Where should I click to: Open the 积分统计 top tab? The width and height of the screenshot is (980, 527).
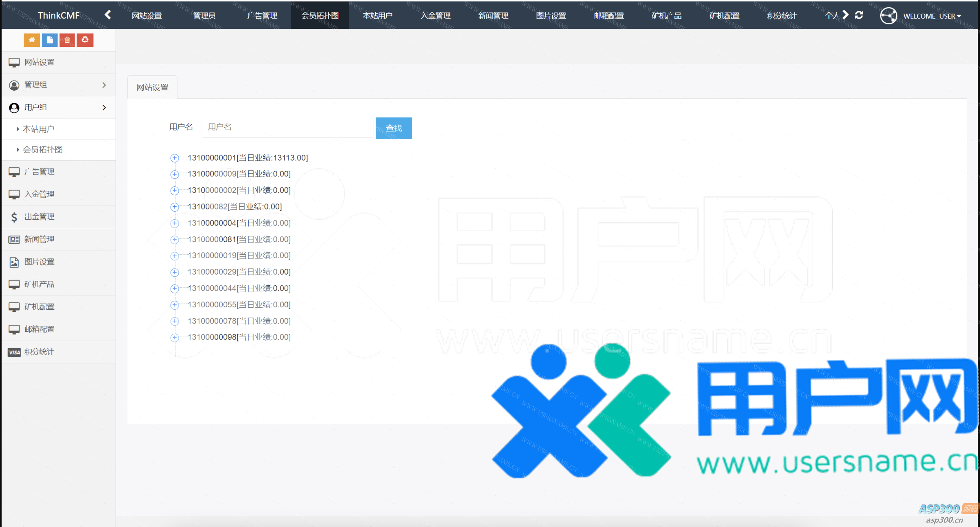coord(782,15)
